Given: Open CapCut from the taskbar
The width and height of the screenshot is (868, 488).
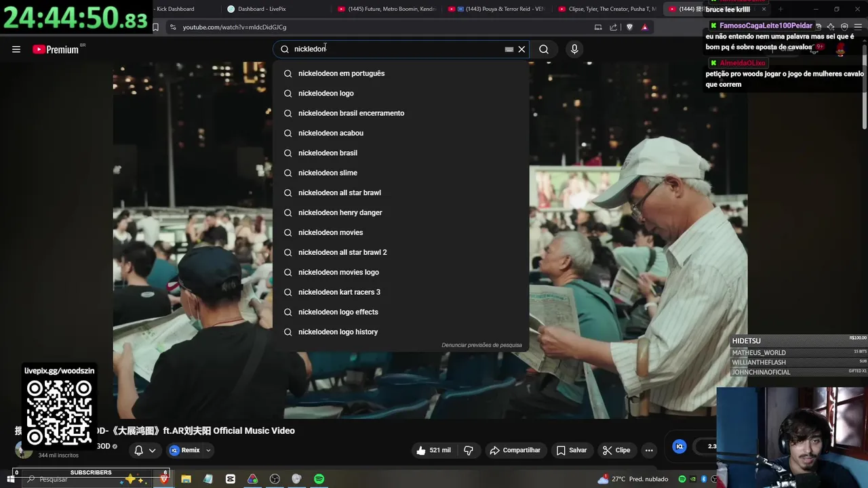Looking at the screenshot, I should 231,479.
